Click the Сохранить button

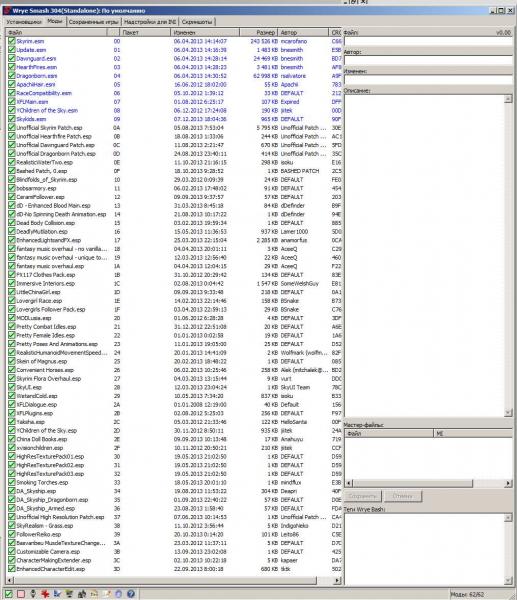coord(362,496)
